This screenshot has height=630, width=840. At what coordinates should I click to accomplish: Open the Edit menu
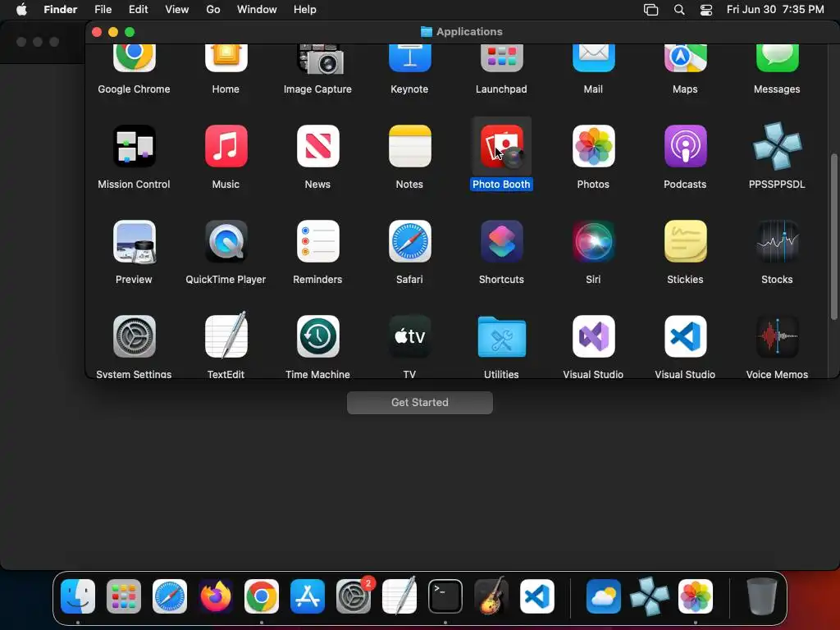click(138, 10)
